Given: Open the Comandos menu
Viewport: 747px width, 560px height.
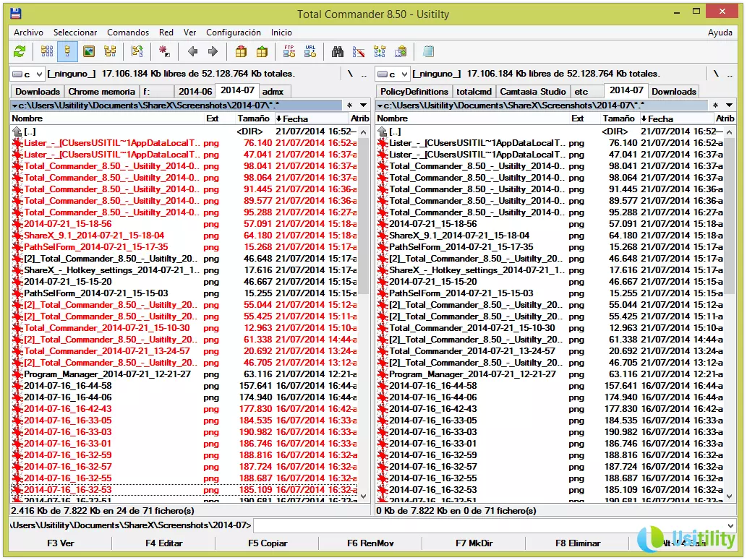Looking at the screenshot, I should 128,33.
